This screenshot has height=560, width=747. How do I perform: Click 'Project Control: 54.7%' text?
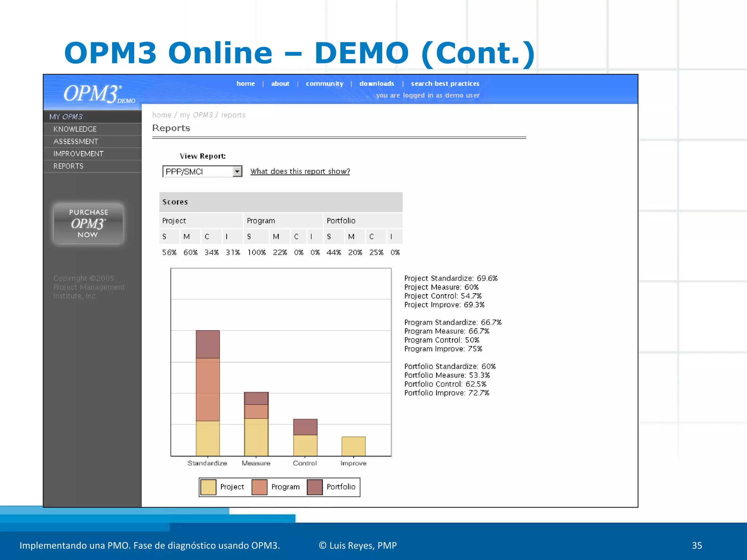443,296
